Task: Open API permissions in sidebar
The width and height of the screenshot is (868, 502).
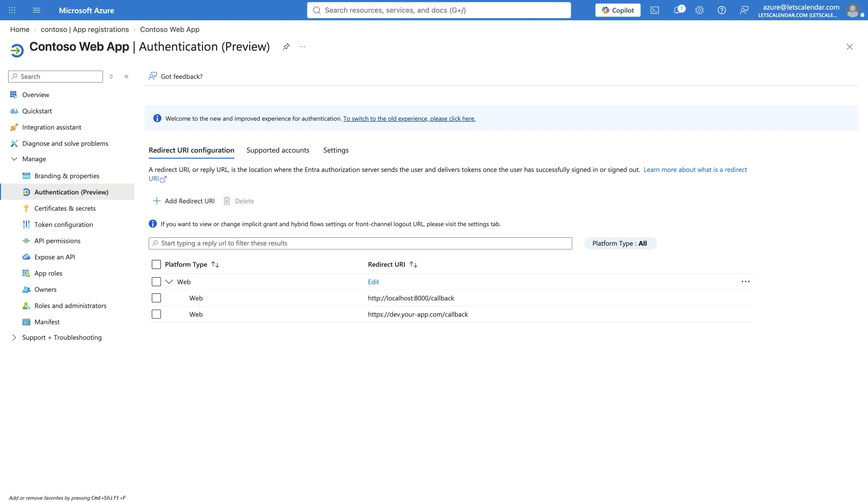Action: click(x=57, y=240)
